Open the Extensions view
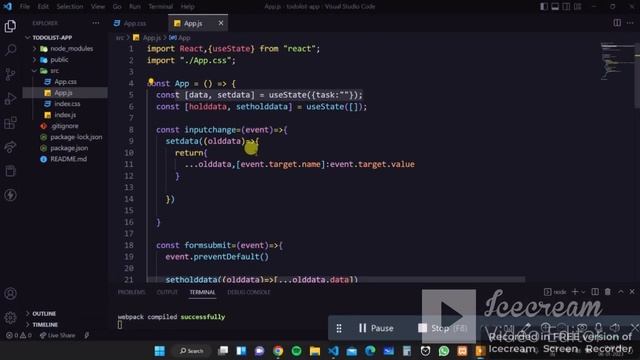 click(10, 122)
